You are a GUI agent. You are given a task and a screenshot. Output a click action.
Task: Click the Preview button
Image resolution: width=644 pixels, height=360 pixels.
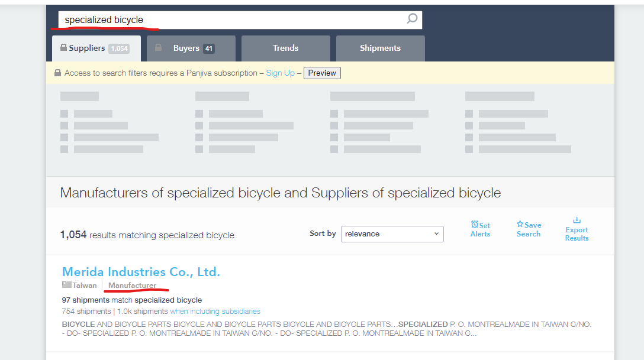point(322,73)
